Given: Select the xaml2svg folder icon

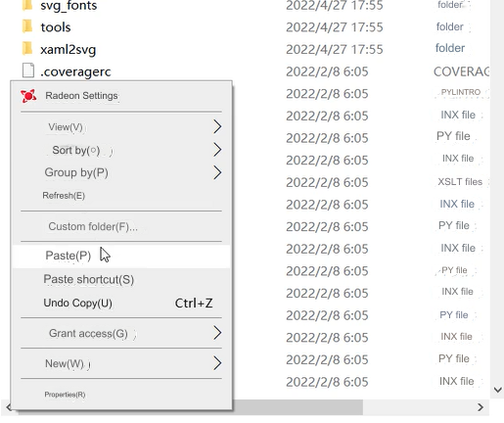Looking at the screenshot, I should (27, 49).
